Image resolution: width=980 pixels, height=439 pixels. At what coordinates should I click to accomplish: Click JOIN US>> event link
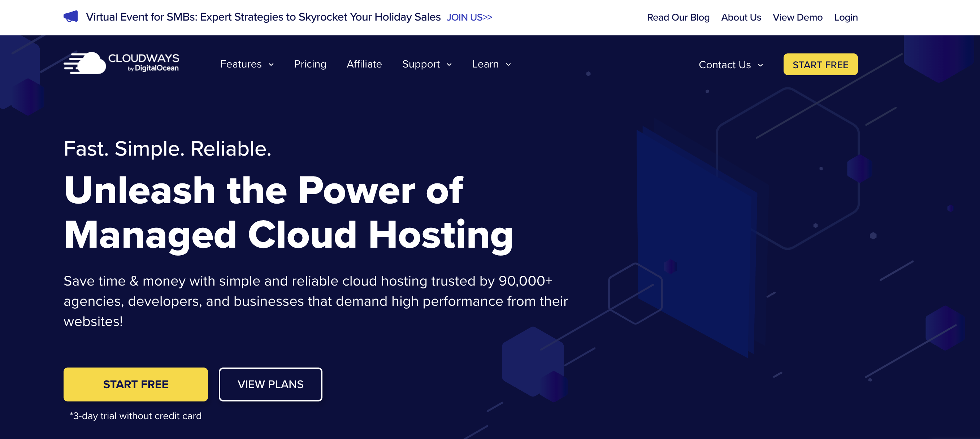click(469, 17)
